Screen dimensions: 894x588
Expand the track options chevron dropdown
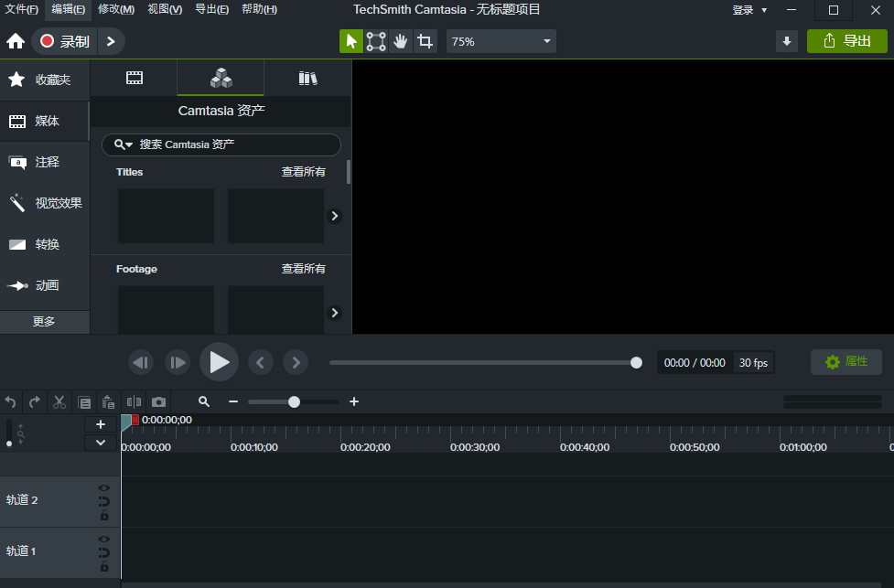pyautogui.click(x=101, y=443)
